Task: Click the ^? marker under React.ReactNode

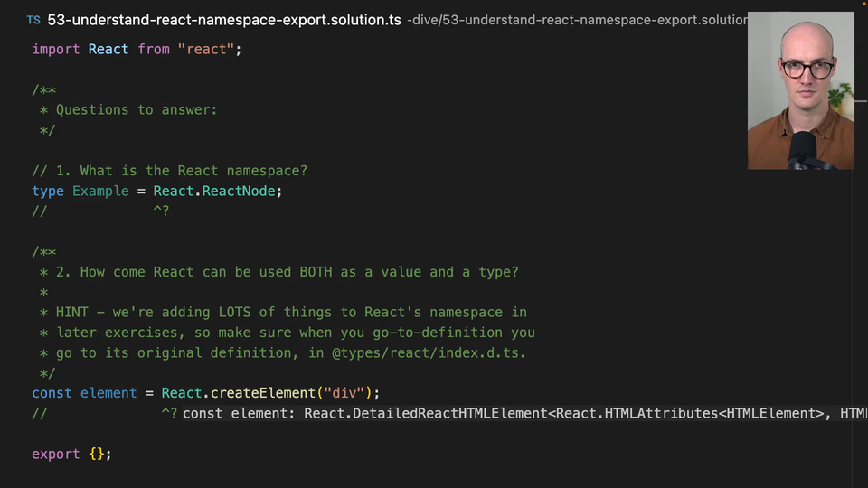Action: click(x=160, y=211)
